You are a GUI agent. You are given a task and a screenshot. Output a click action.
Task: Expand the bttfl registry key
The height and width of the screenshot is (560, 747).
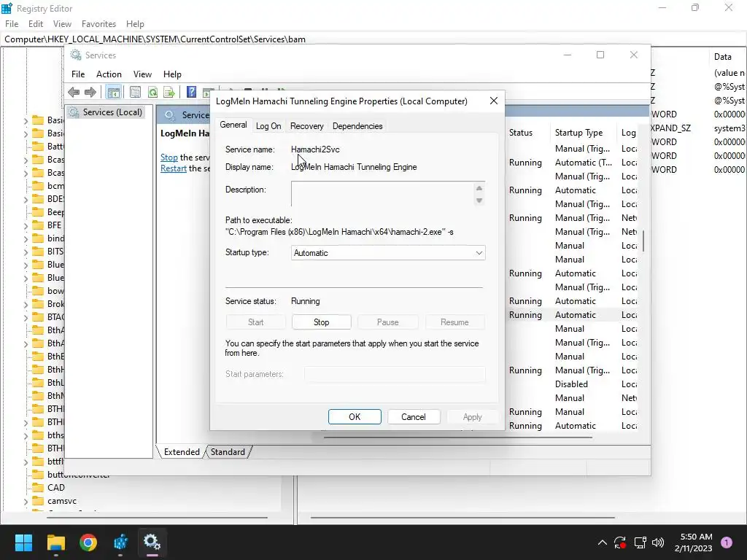26,462
